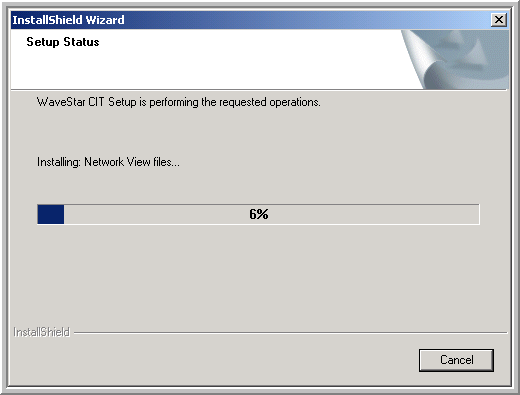
Task: Click the Cancel button
Action: coord(456,360)
